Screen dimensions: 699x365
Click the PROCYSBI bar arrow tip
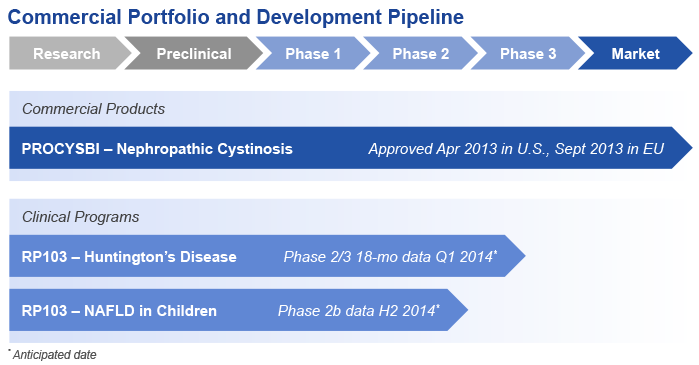pos(682,148)
